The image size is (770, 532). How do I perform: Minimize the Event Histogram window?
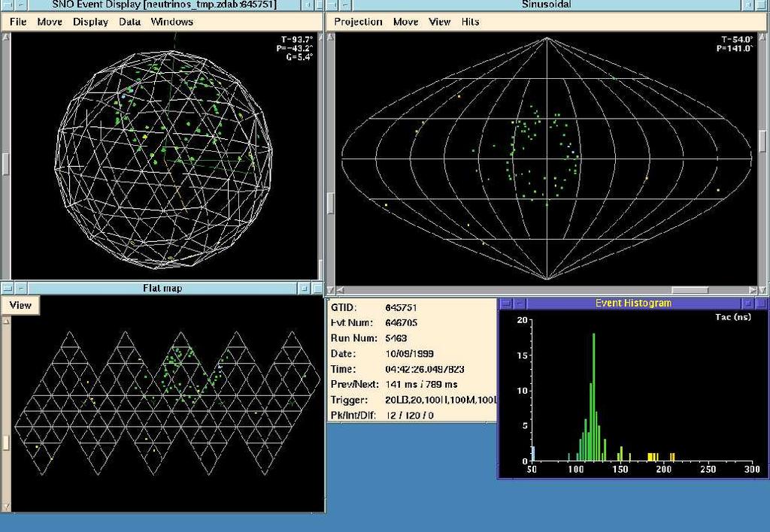[748, 304]
